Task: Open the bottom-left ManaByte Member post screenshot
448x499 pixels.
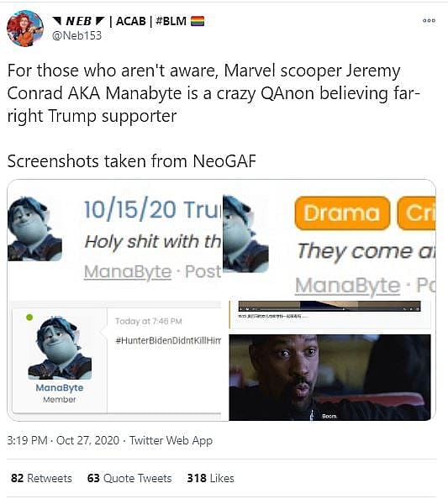Action: tap(114, 361)
